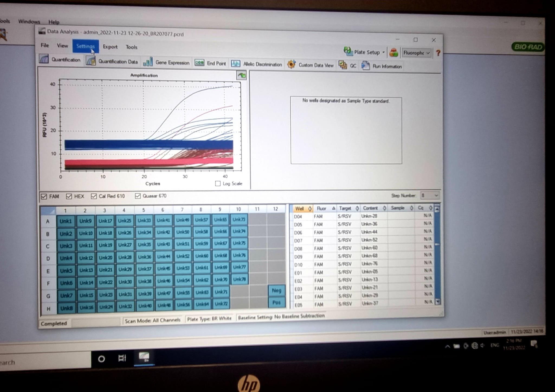Screen dimensions: 555x392
Task: Enable the Log Scale checkbox
Action: click(x=218, y=184)
